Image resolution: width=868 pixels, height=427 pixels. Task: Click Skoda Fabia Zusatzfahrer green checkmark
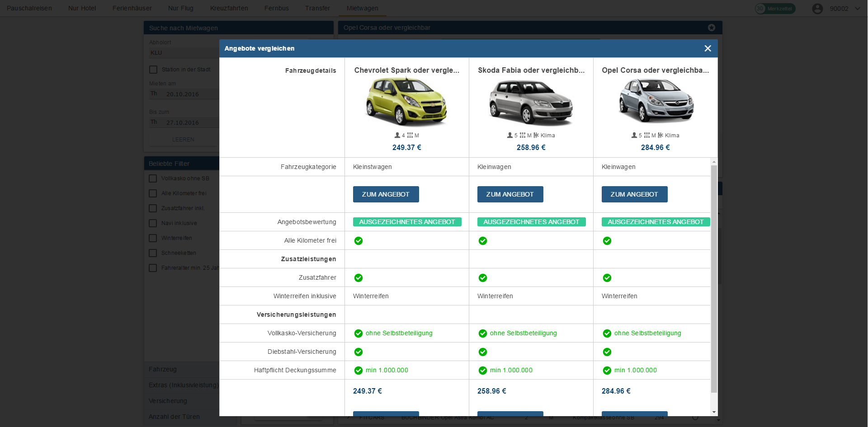483,278
